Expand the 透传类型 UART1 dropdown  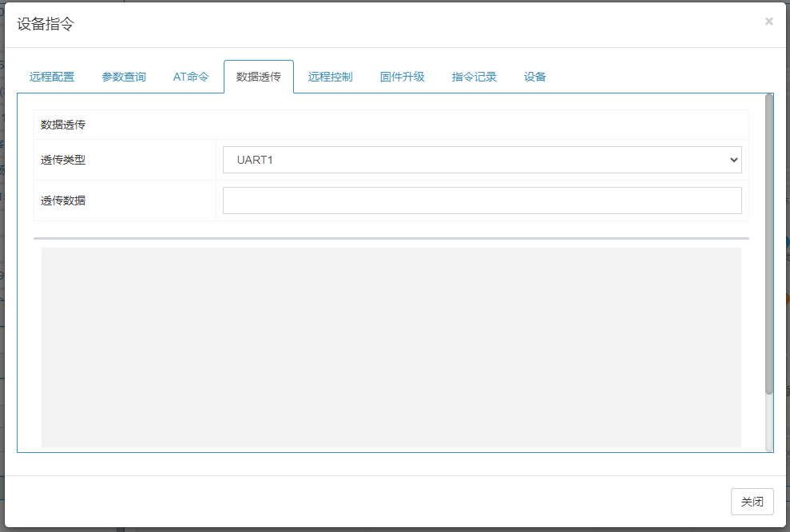[x=482, y=160]
